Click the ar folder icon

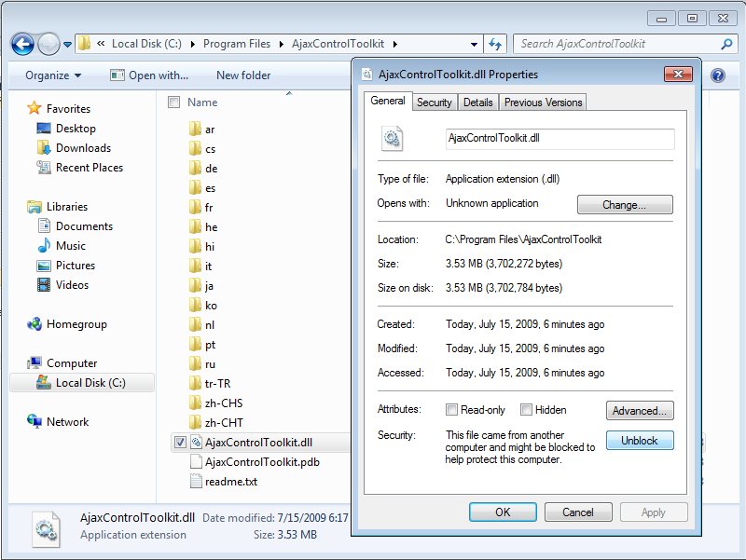point(195,129)
